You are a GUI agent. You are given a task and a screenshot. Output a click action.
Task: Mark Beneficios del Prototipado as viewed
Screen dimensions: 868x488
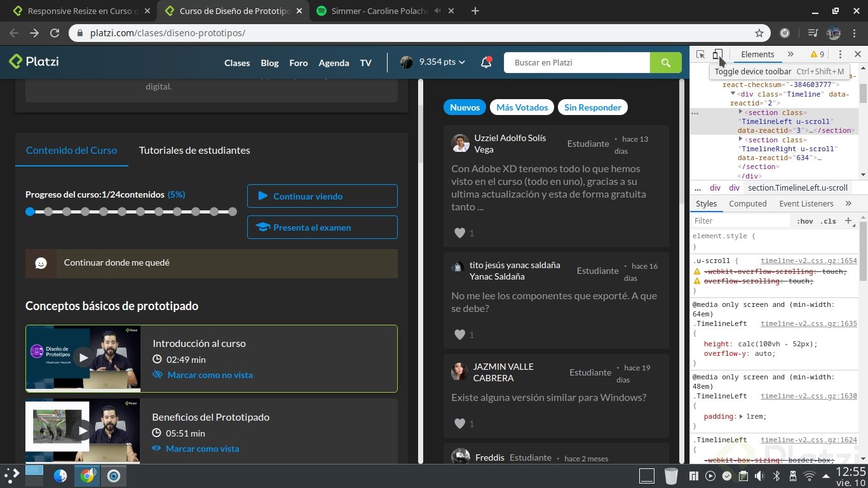[x=203, y=448]
